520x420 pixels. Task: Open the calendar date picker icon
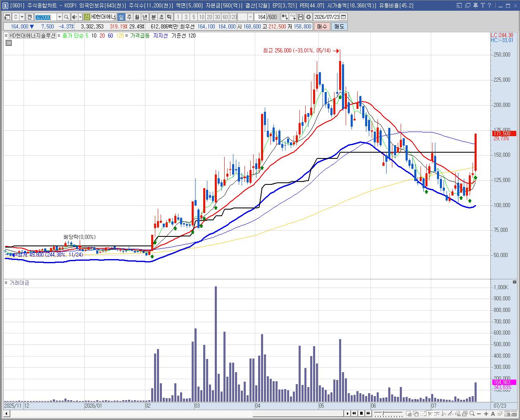(x=344, y=17)
